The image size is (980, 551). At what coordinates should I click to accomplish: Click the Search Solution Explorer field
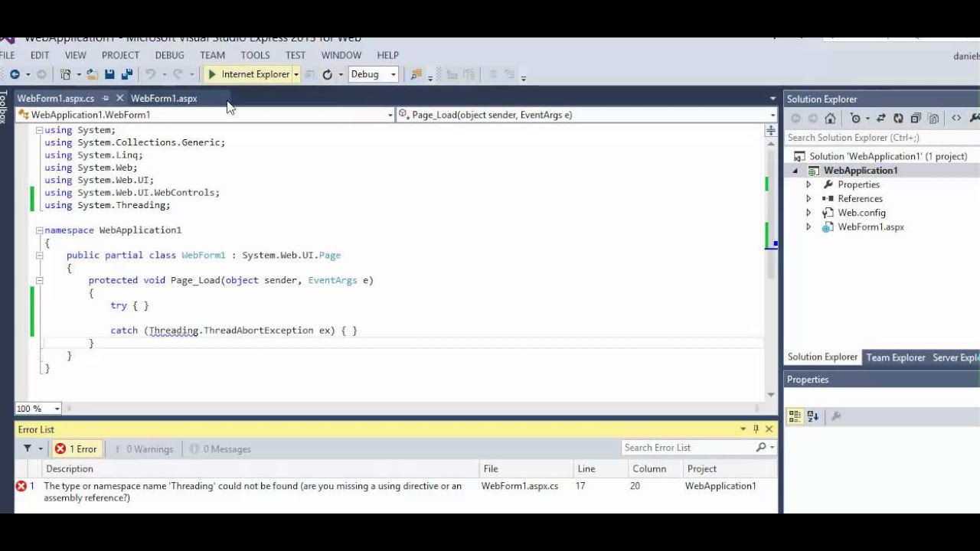tap(882, 138)
